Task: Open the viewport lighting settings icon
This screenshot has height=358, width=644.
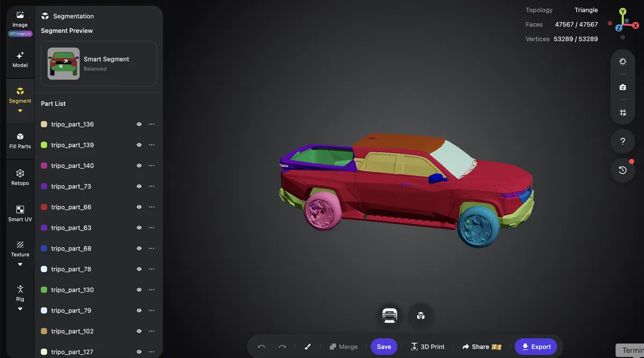Action: tap(623, 62)
